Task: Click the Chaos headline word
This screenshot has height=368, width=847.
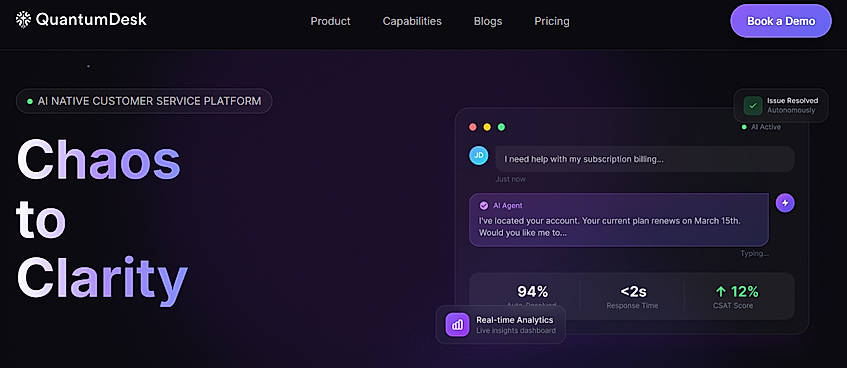Action: (x=98, y=159)
